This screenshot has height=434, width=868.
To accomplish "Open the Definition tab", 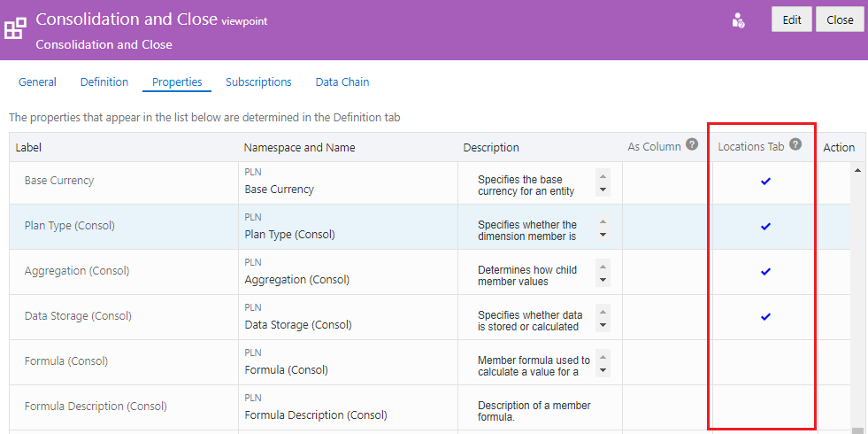I will pyautogui.click(x=104, y=81).
